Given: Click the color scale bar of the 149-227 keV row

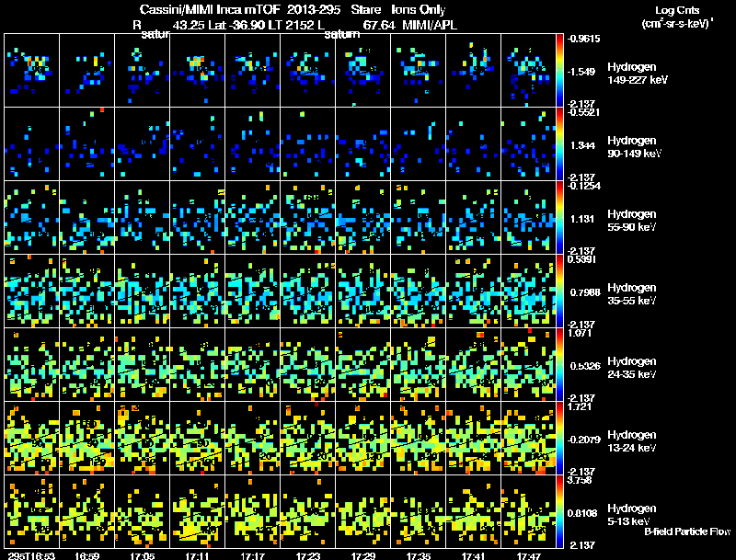Looking at the screenshot, I should coord(559,71).
